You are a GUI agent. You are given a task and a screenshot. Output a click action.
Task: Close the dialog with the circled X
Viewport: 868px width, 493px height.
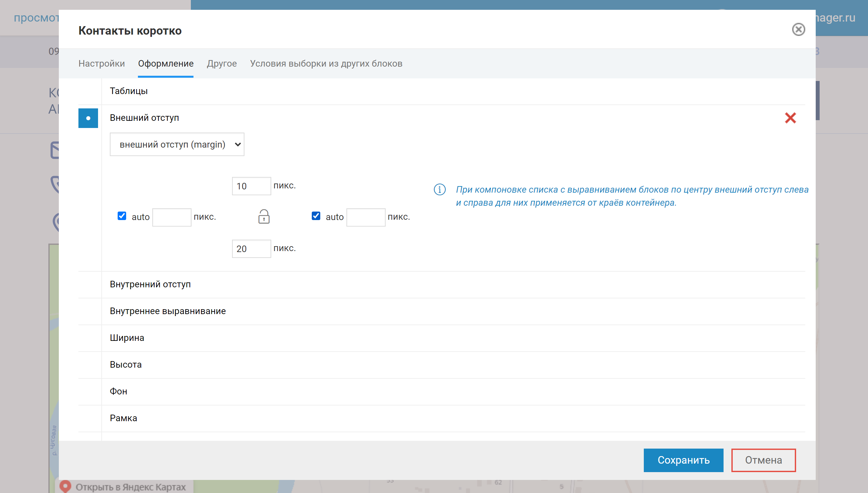click(x=798, y=29)
